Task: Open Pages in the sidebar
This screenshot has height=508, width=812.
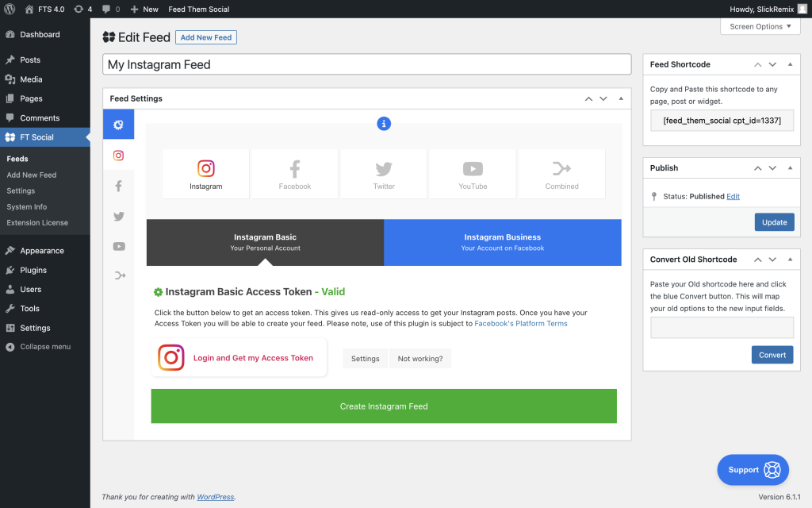Action: point(45,98)
